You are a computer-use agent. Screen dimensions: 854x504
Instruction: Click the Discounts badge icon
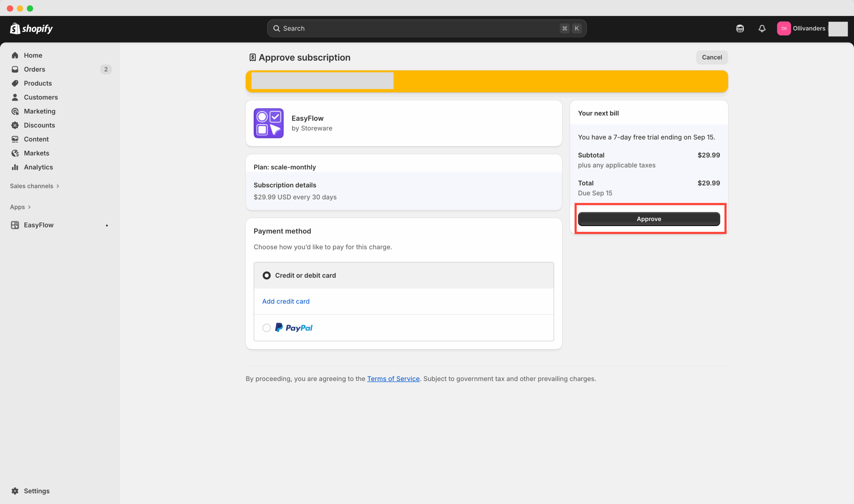point(15,125)
